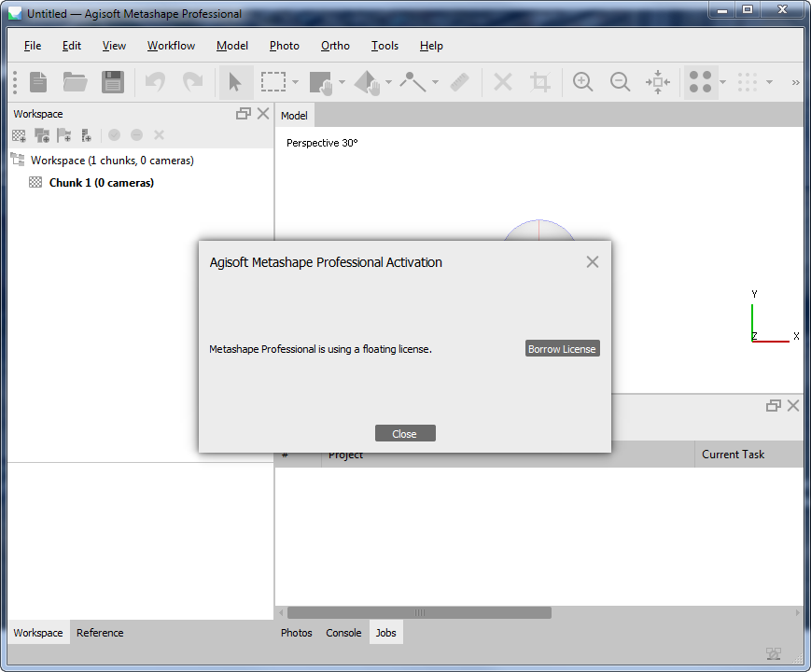The image size is (811, 672).
Task: Click the network status icon in status bar
Action: pyautogui.click(x=774, y=653)
